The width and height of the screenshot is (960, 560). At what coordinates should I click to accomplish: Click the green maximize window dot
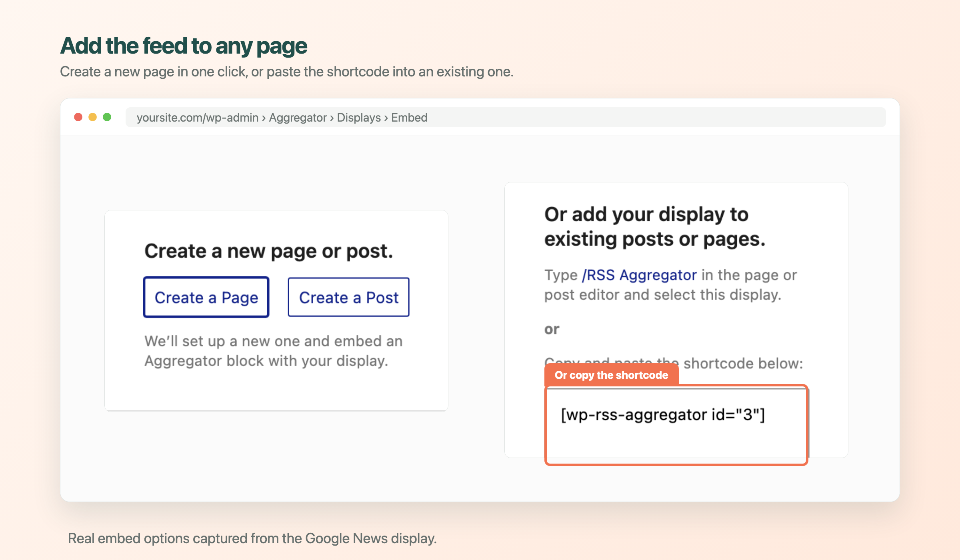click(107, 117)
